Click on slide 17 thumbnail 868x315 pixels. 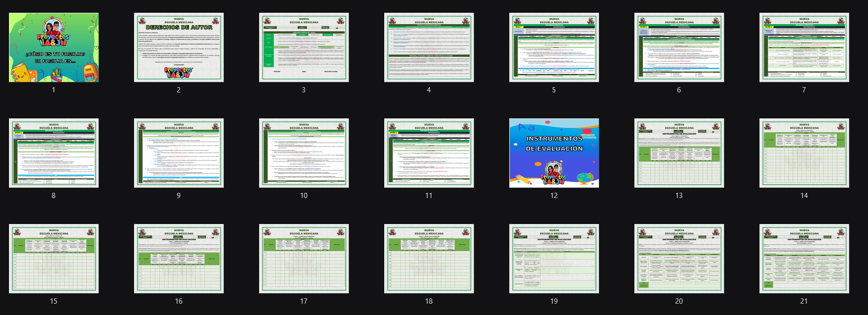(x=304, y=259)
